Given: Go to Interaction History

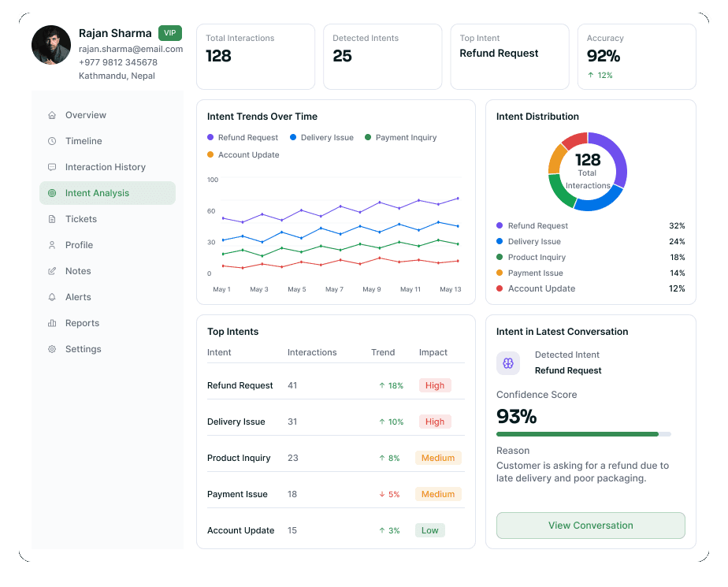Looking at the screenshot, I should click(108, 167).
